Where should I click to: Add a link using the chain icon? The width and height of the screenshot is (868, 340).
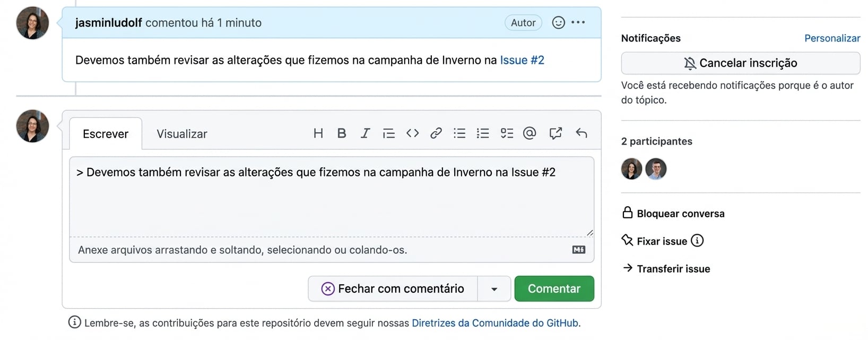pyautogui.click(x=436, y=133)
